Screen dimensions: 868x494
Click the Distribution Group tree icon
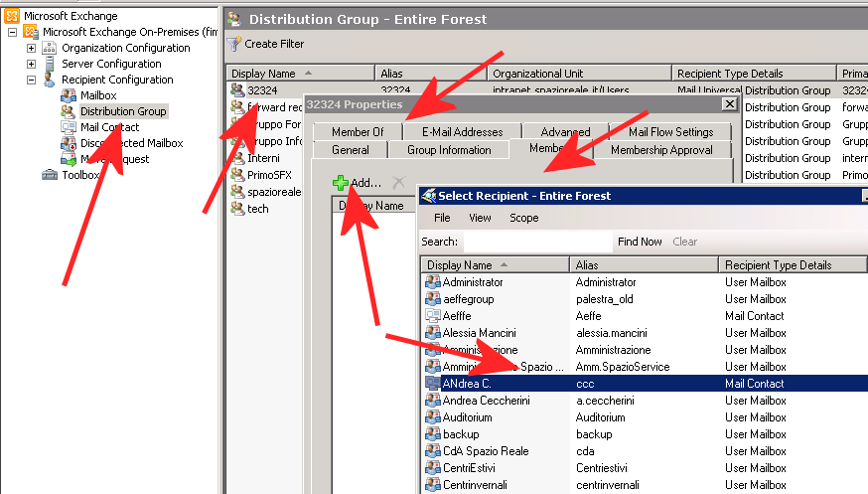pyautogui.click(x=69, y=111)
